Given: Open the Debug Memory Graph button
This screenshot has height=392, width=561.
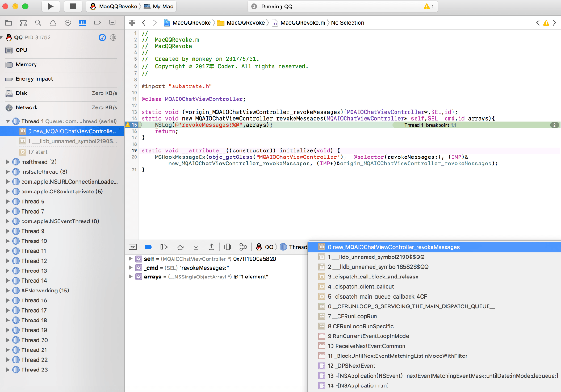Looking at the screenshot, I should click(x=243, y=247).
